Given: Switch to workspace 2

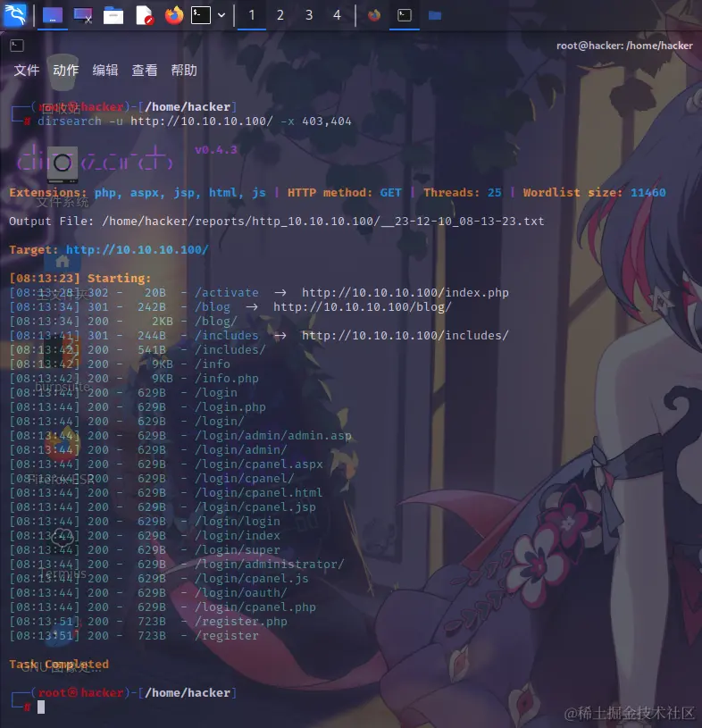Looking at the screenshot, I should click(280, 15).
